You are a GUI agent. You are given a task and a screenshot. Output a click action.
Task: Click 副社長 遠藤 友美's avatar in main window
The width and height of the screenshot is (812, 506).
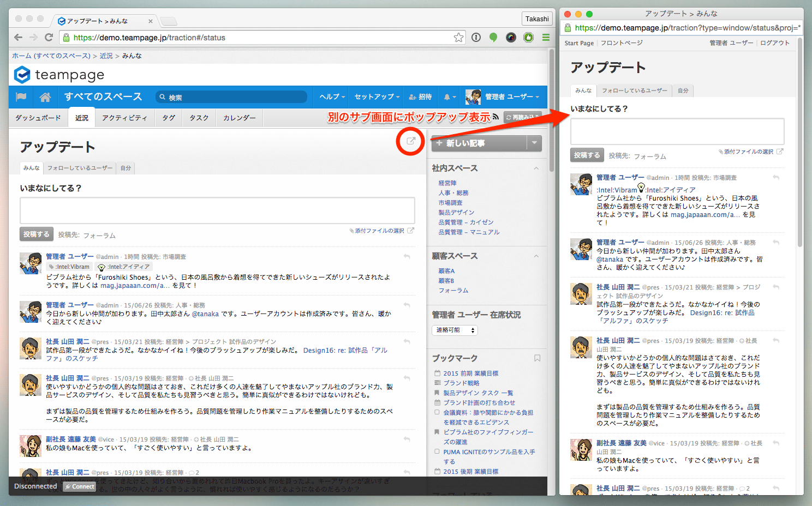[31, 446]
